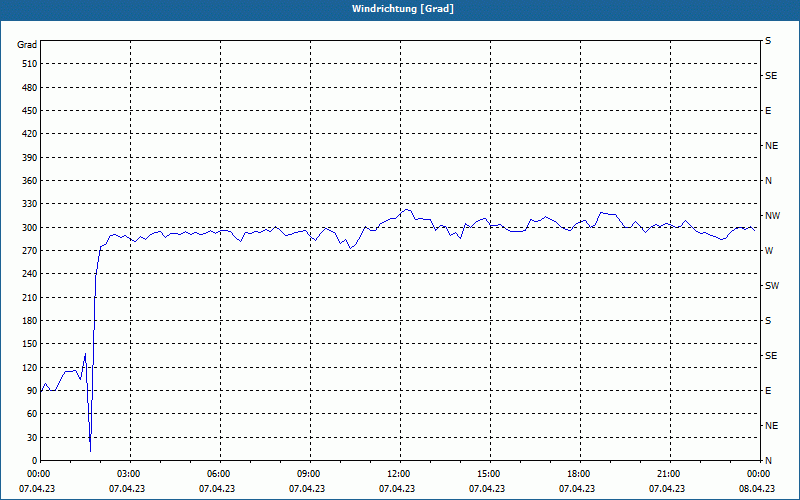Click the 420 degree axis label
This screenshot has width=800, height=500.
tap(29, 134)
